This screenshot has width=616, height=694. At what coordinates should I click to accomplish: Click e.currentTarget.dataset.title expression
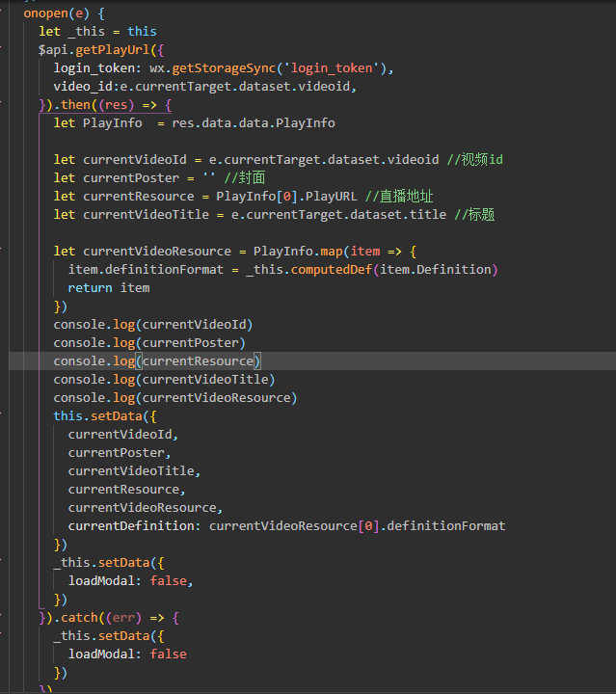(x=338, y=215)
